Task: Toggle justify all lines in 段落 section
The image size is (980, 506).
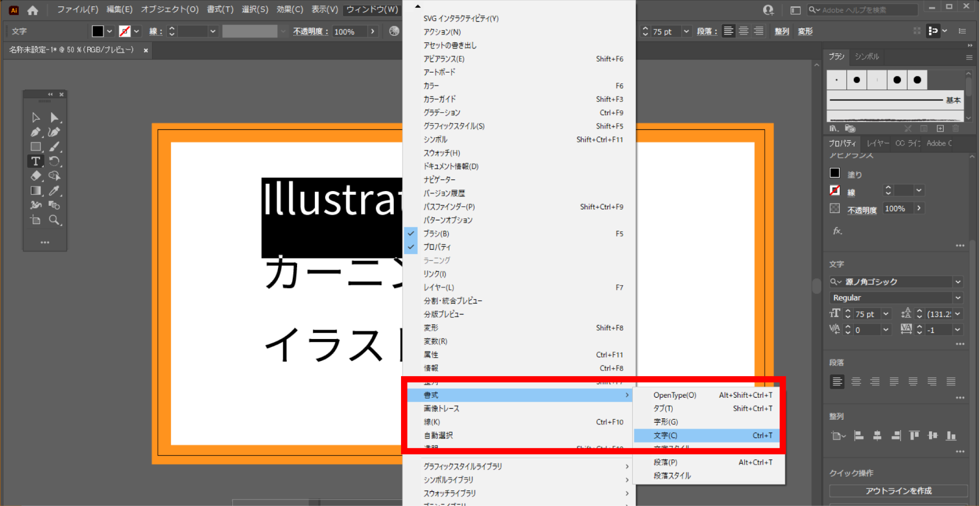Action: (951, 381)
